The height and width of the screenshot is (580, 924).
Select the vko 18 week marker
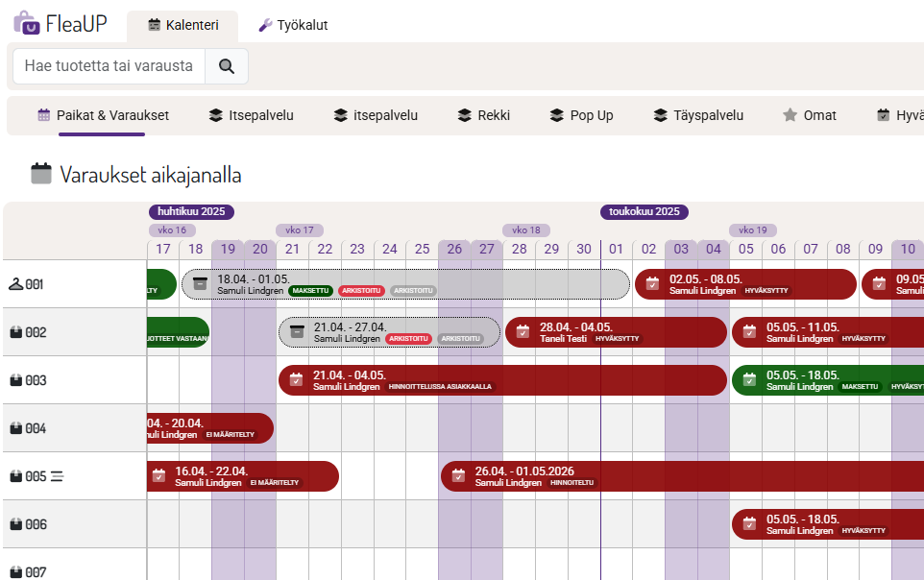coord(525,230)
